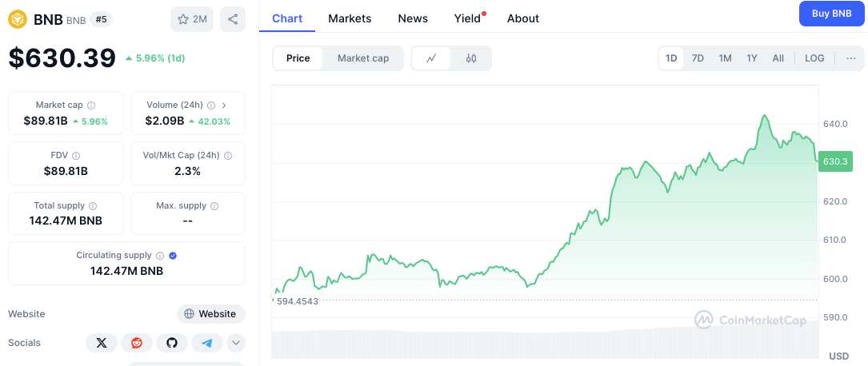Click the 142.47M BNB total supply value

coord(66,221)
